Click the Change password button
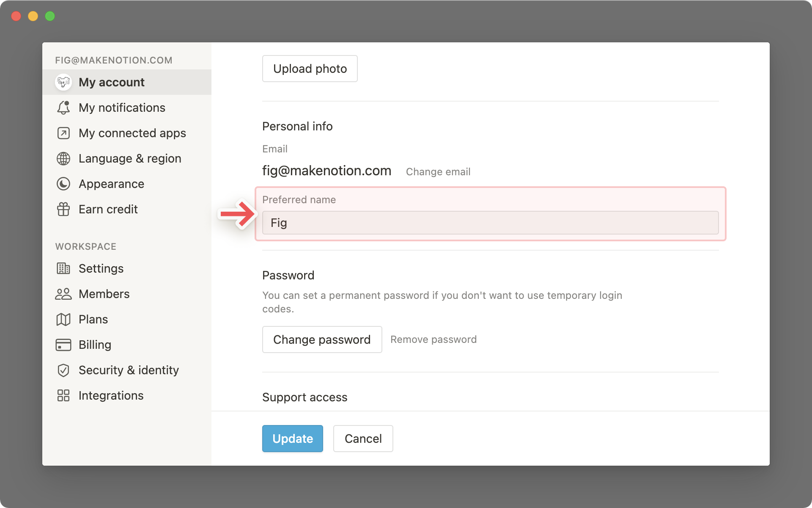Screen dimensions: 812x508 pyautogui.click(x=322, y=339)
